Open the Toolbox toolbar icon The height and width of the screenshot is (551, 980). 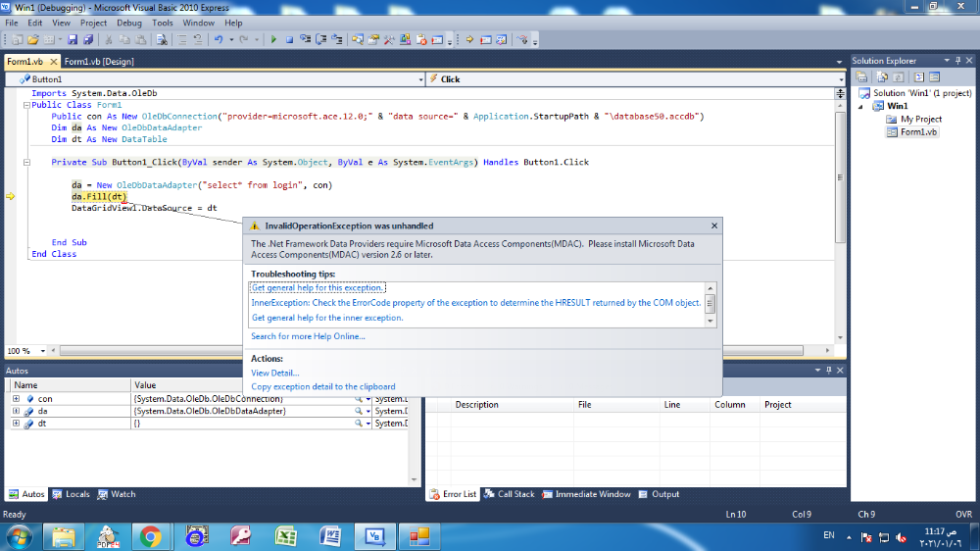pos(389,40)
